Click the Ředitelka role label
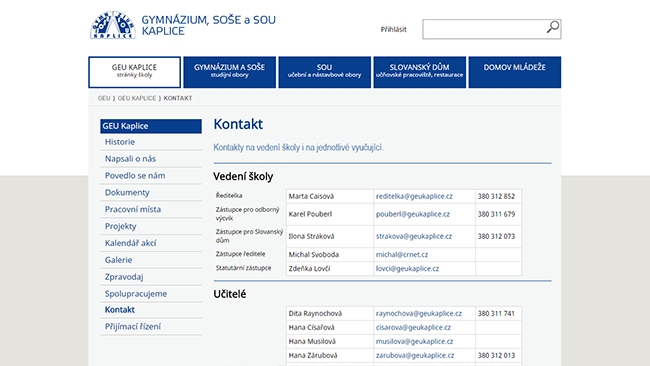 point(229,195)
